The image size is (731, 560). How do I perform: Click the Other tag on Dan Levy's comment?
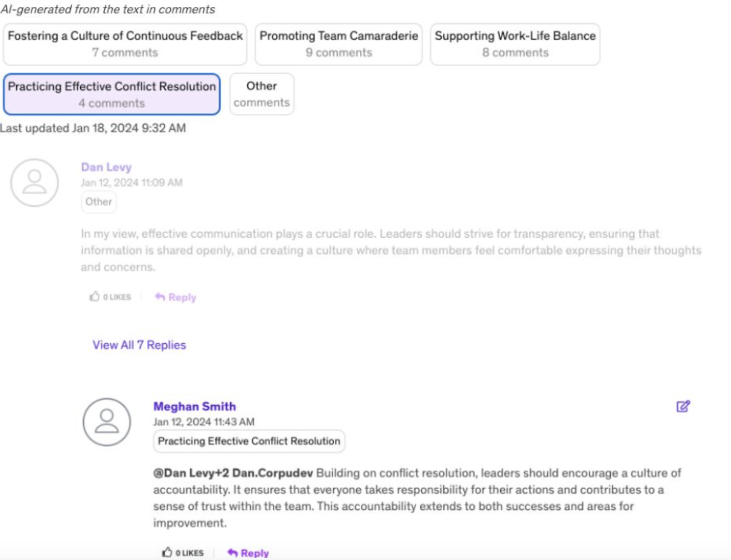pyautogui.click(x=99, y=202)
